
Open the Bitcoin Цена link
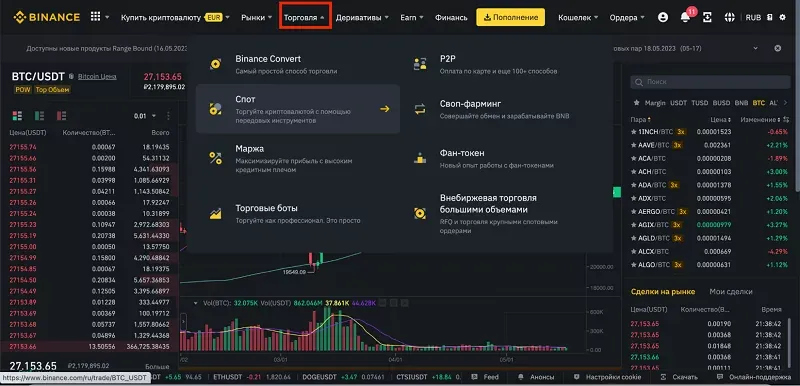97,76
